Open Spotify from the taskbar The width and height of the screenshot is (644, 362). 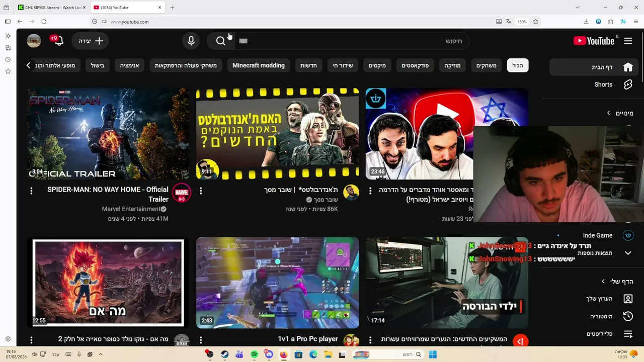tap(254, 354)
